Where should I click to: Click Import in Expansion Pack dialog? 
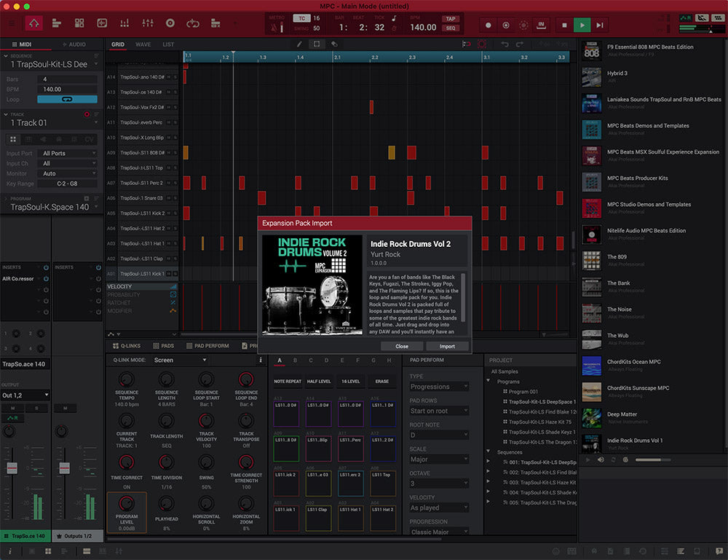tap(447, 346)
